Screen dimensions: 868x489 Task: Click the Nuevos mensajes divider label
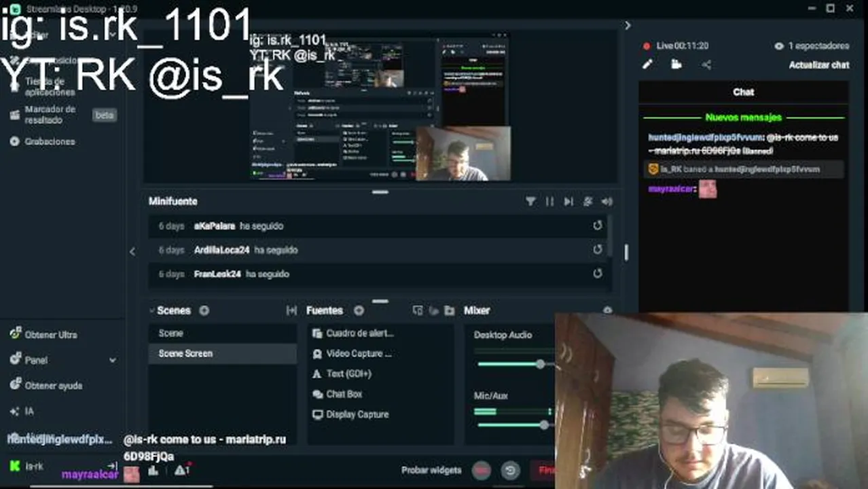[x=744, y=117]
